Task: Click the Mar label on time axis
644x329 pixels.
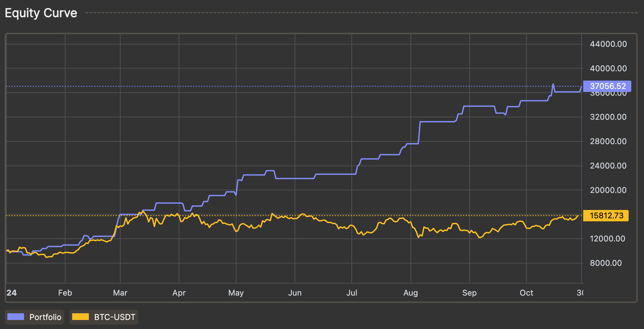Action: point(120,293)
